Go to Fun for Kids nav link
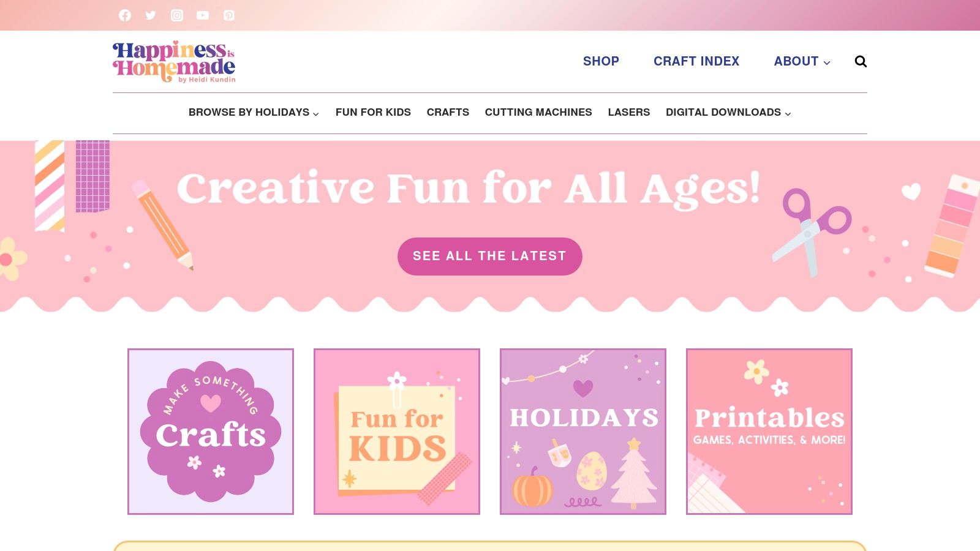 click(373, 113)
